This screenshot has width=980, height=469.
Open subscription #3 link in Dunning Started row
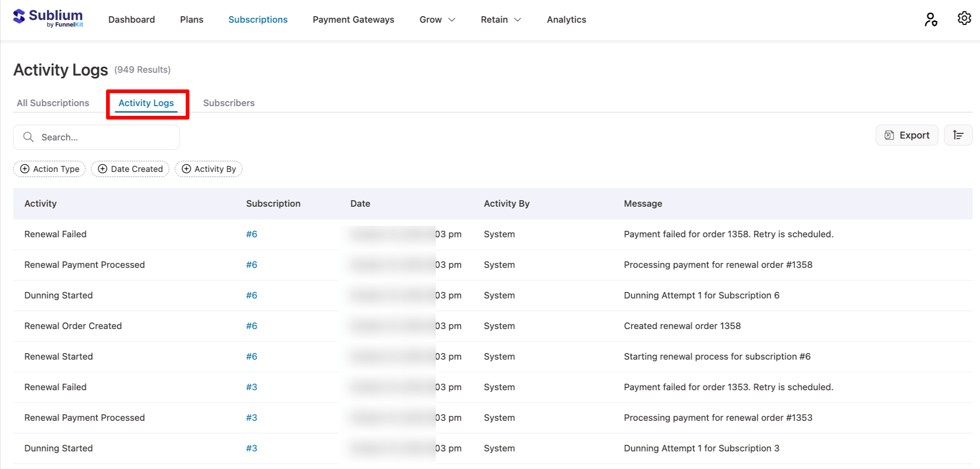point(251,448)
